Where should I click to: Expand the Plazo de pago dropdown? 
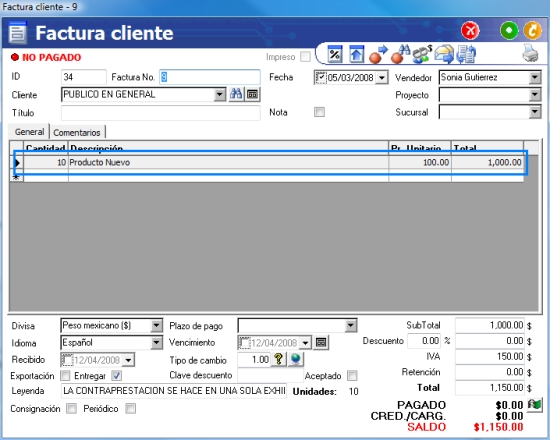[350, 326]
